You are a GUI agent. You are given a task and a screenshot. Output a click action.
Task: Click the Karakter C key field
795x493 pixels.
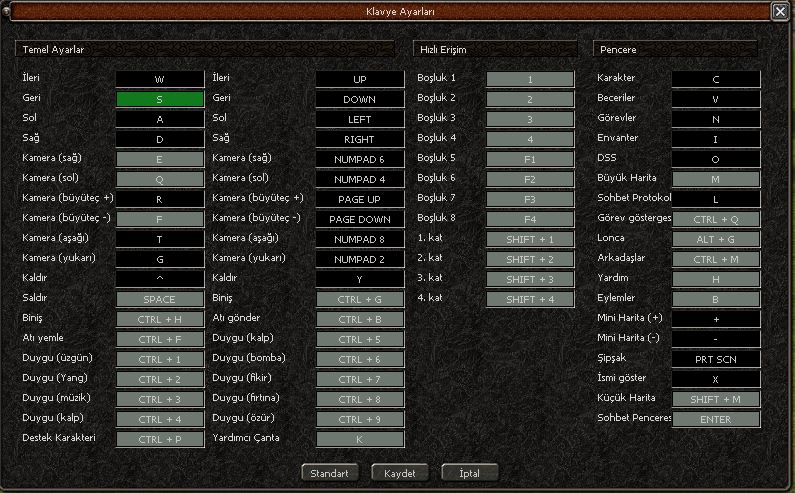click(x=715, y=79)
